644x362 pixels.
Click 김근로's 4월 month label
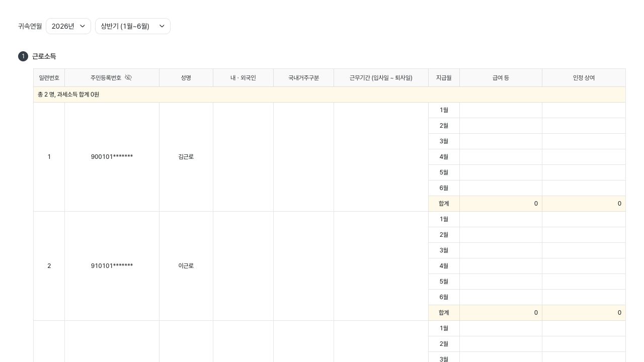444,157
